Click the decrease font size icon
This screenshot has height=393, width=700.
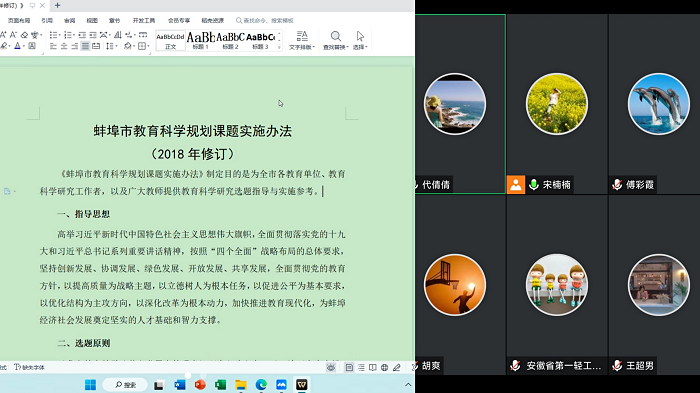(13, 35)
